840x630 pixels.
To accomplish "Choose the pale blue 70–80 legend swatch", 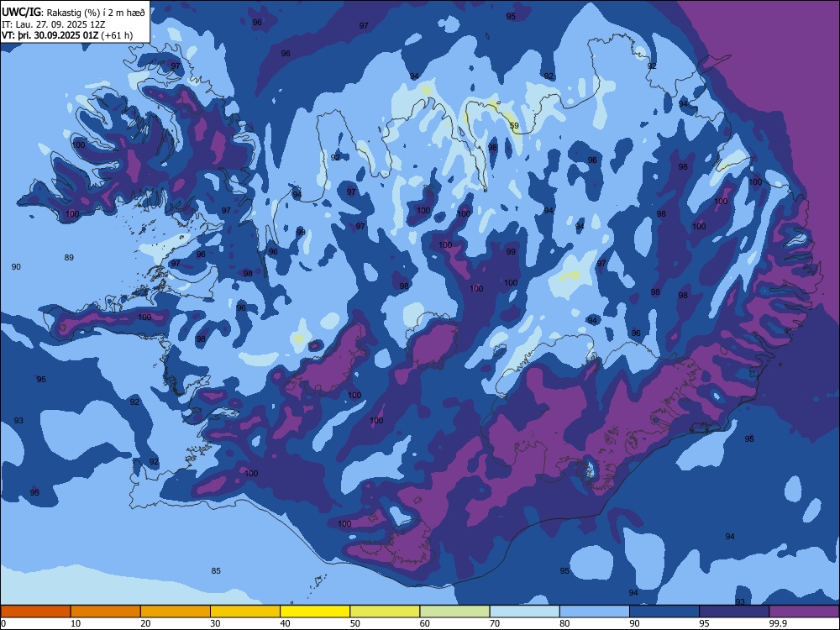I will 524,612.
